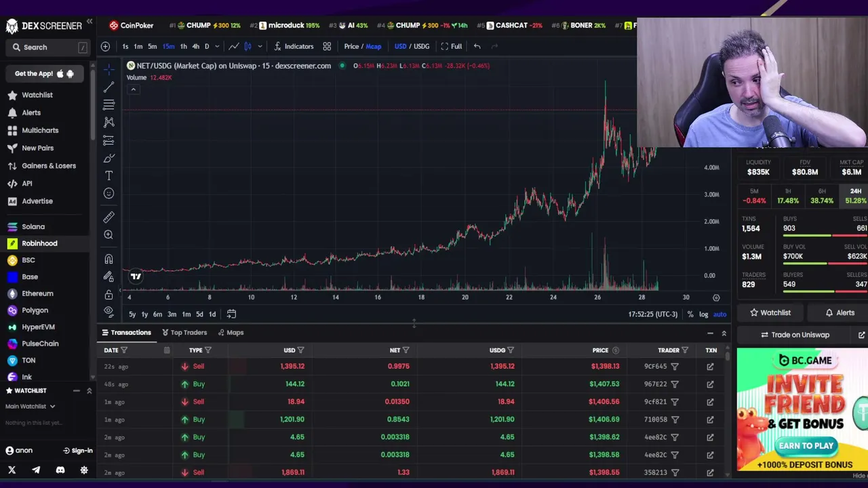
Task: Expand the transactions panel upward
Action: point(724,333)
